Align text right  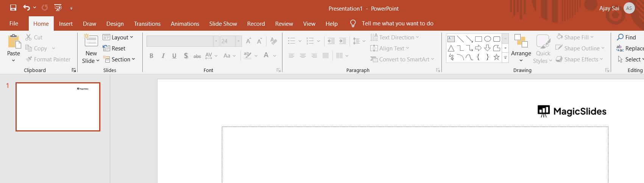click(x=314, y=56)
